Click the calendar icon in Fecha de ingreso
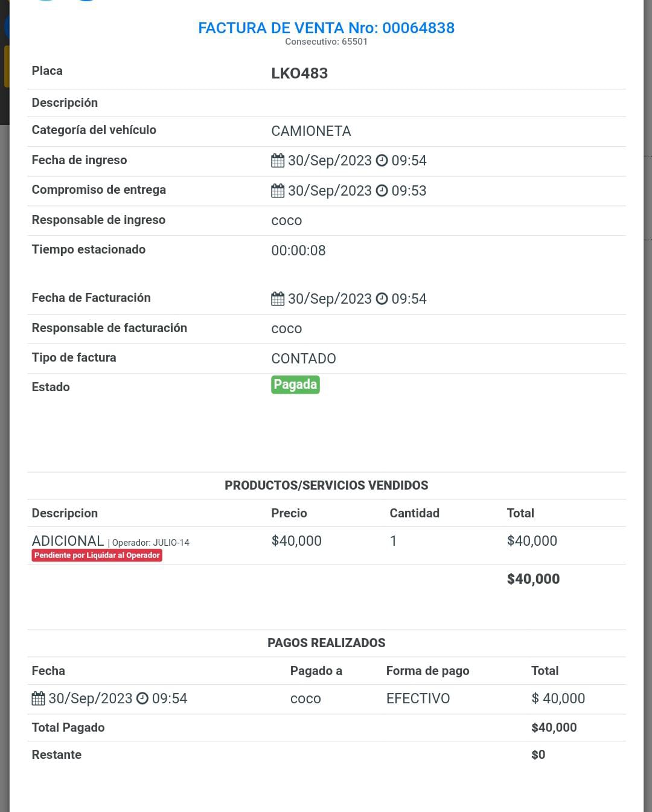Viewport: 652px width, 812px height. pos(278,161)
